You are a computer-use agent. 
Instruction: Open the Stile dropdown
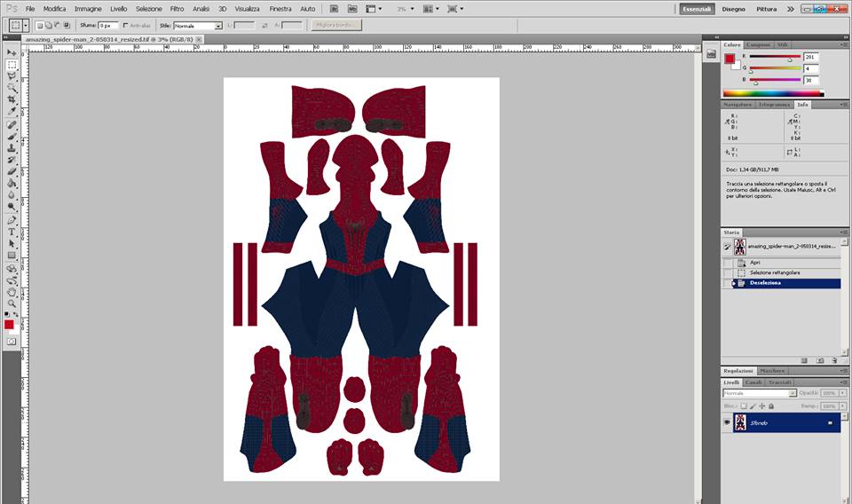click(198, 26)
